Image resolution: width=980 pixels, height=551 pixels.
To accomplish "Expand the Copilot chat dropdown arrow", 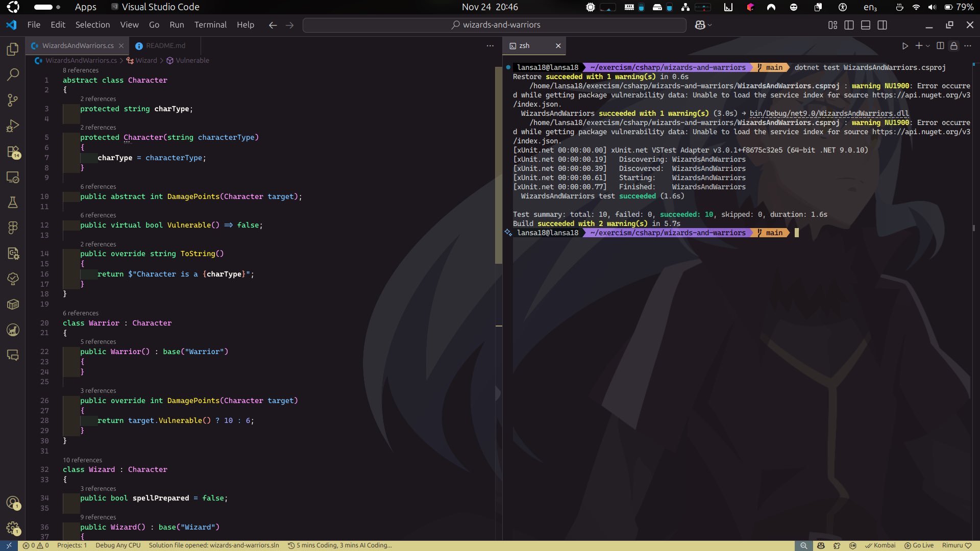I will point(709,25).
